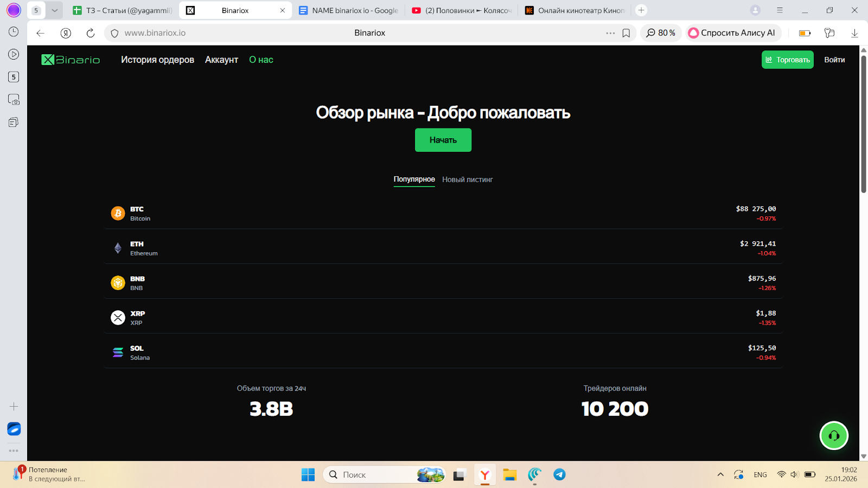Open Task View on the taskbar
The image size is (868, 488).
click(x=460, y=474)
